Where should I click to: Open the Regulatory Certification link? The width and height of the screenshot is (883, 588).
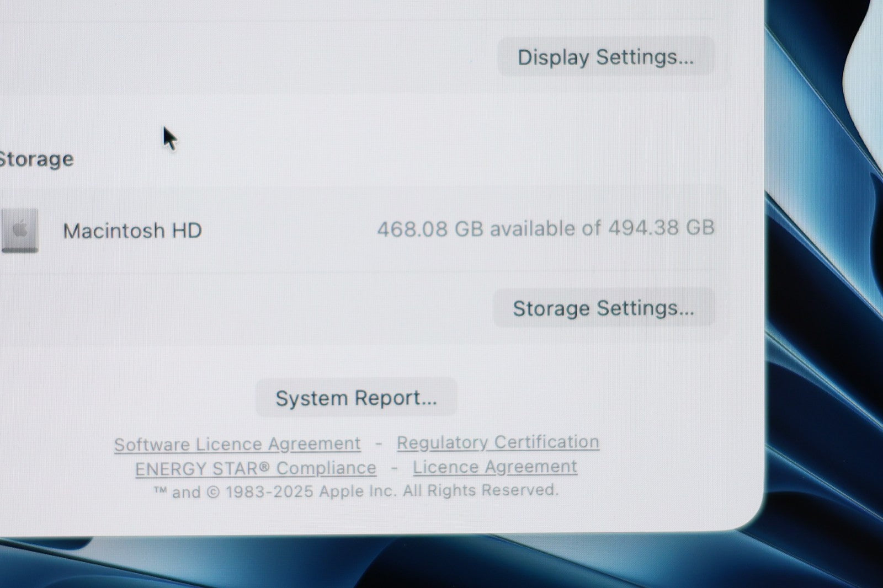coord(498,442)
